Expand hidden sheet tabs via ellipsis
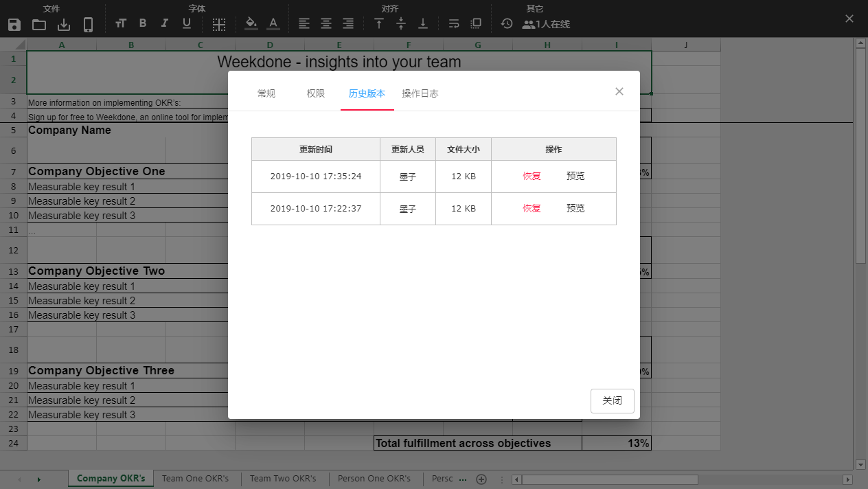Screen dimensions: 868x489 click(x=462, y=479)
